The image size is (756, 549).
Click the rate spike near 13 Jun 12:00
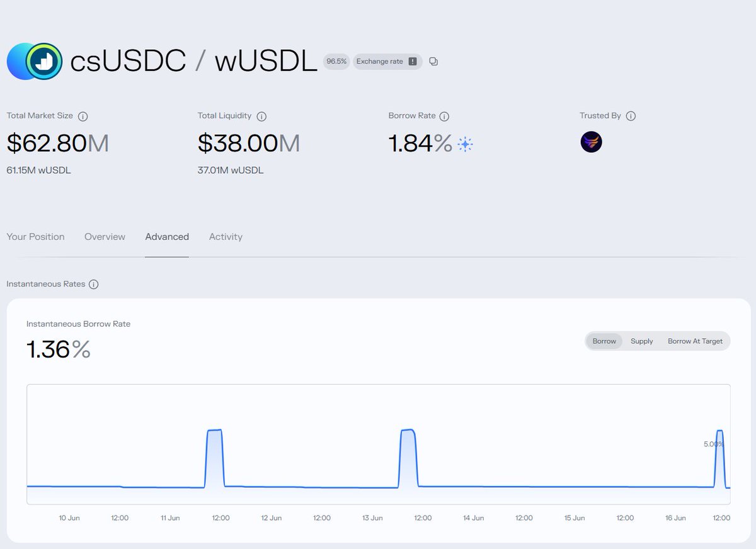(x=408, y=458)
